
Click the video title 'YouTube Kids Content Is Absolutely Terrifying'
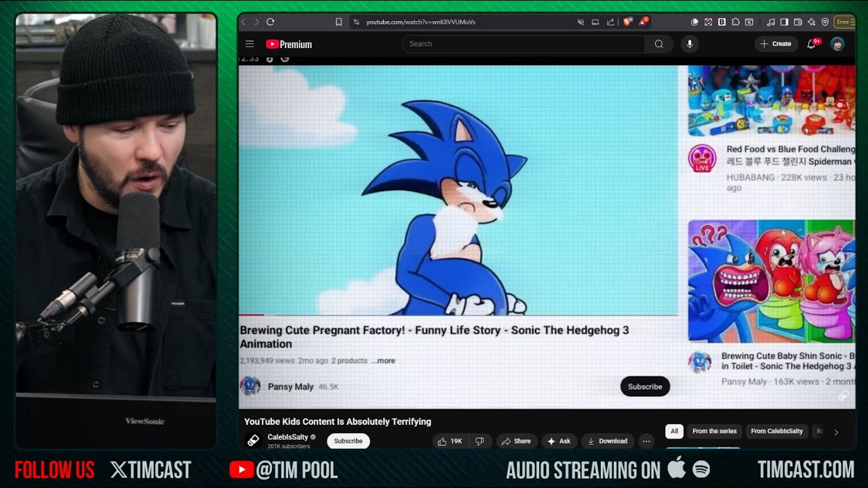tap(338, 422)
